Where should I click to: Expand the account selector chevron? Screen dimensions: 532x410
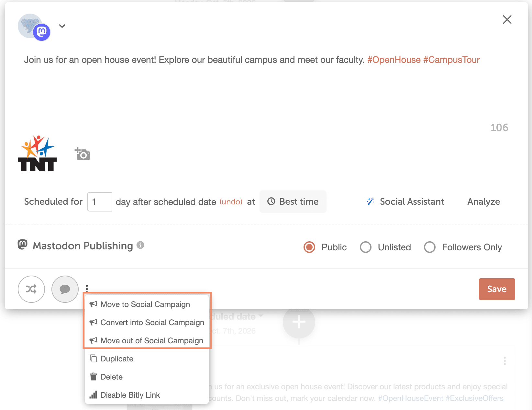tap(62, 26)
